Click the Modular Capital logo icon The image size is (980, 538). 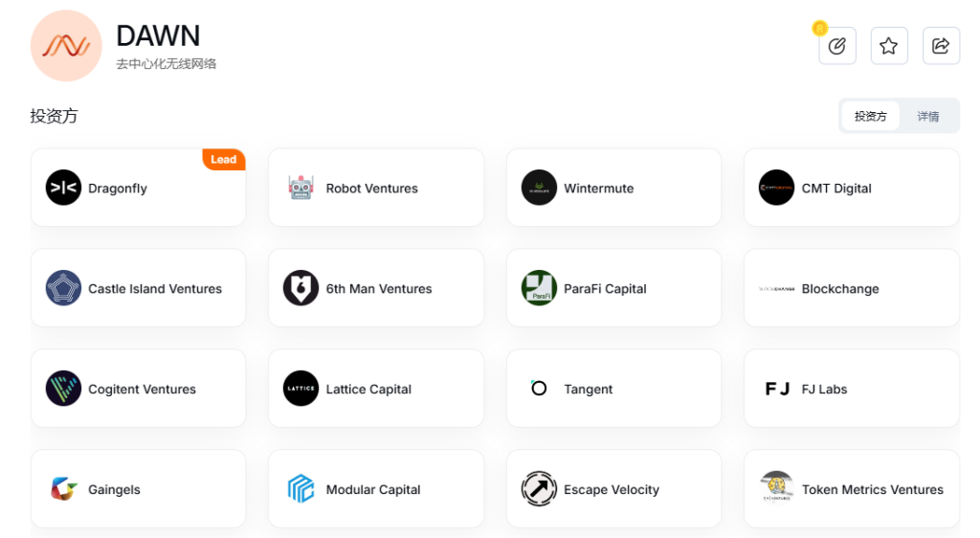click(x=301, y=489)
